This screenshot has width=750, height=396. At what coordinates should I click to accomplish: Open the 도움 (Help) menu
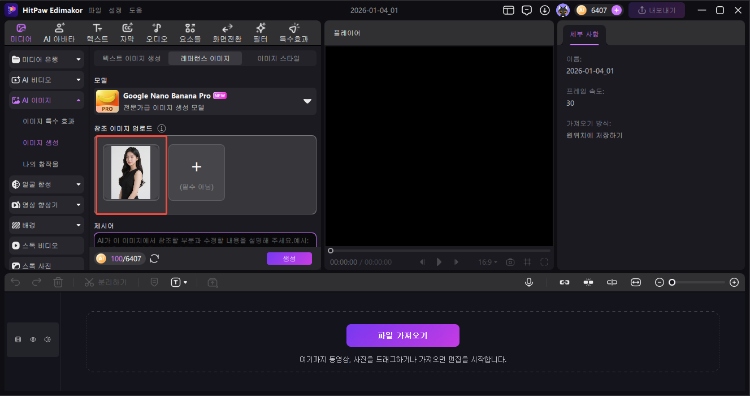(x=136, y=10)
